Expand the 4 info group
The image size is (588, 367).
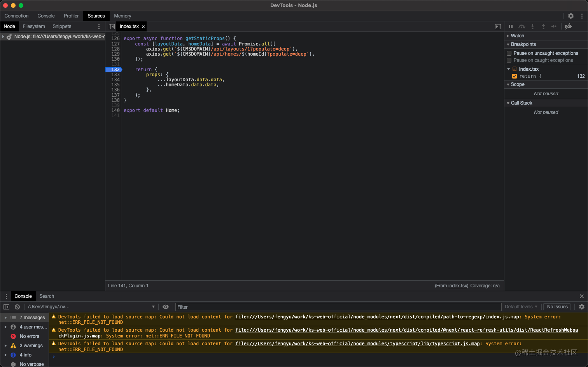point(5,355)
